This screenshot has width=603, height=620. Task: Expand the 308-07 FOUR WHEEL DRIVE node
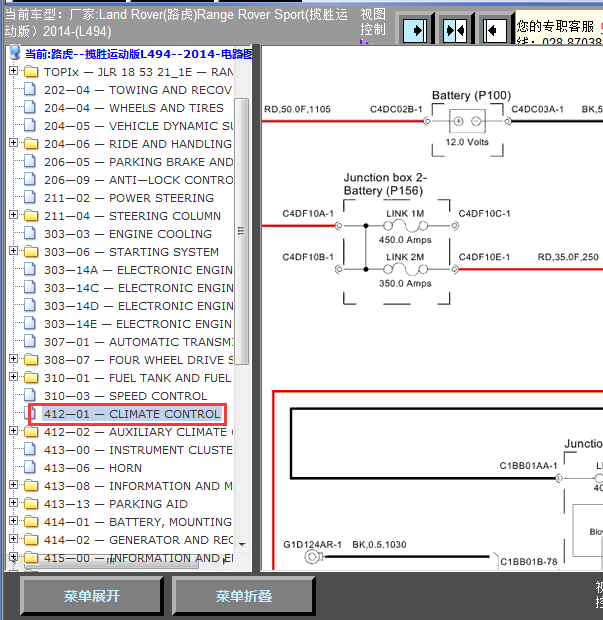pos(13,359)
